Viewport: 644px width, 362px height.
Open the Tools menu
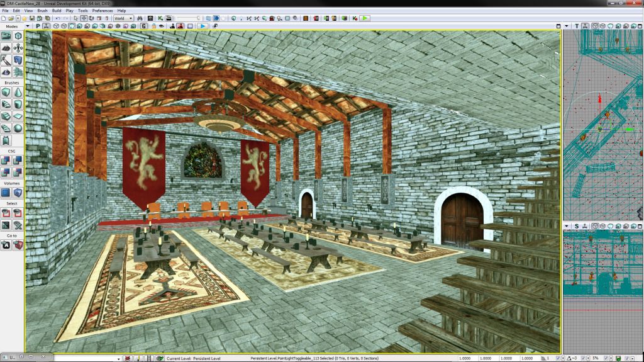tap(83, 11)
